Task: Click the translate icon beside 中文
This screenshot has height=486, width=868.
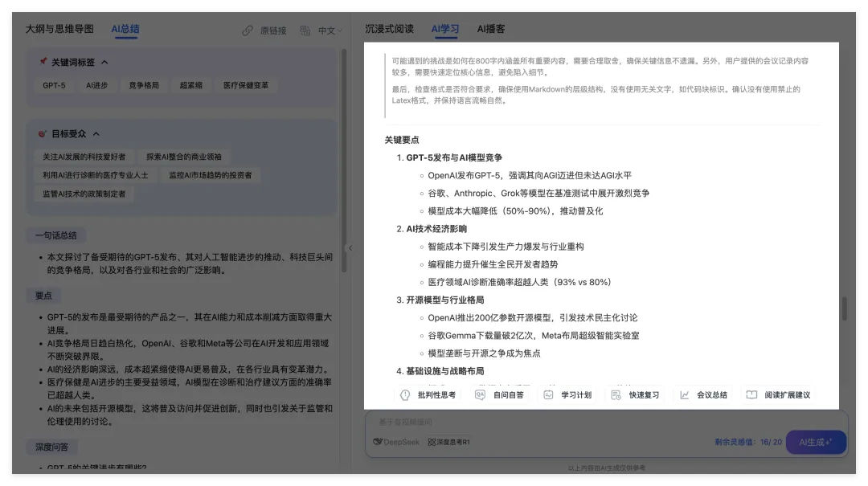Action: pos(305,31)
